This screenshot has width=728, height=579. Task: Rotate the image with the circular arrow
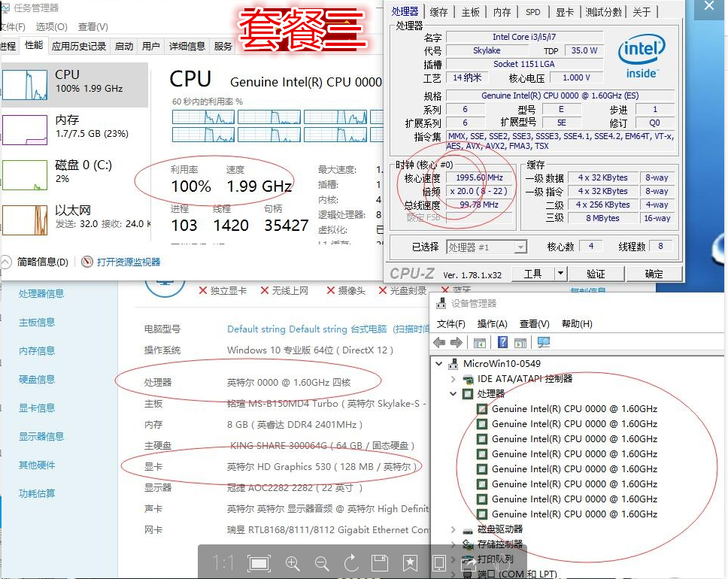click(x=351, y=563)
